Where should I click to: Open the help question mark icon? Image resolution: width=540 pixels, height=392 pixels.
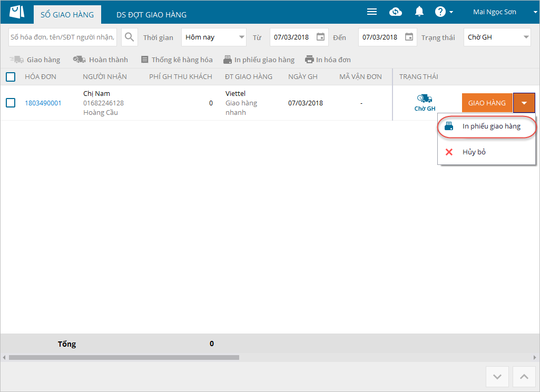click(x=440, y=12)
